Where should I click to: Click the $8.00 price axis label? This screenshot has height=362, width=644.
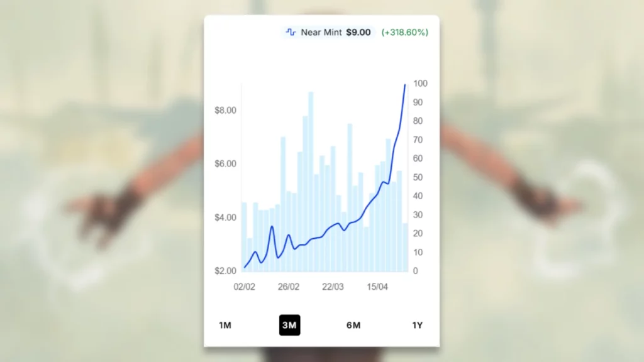[x=225, y=111]
